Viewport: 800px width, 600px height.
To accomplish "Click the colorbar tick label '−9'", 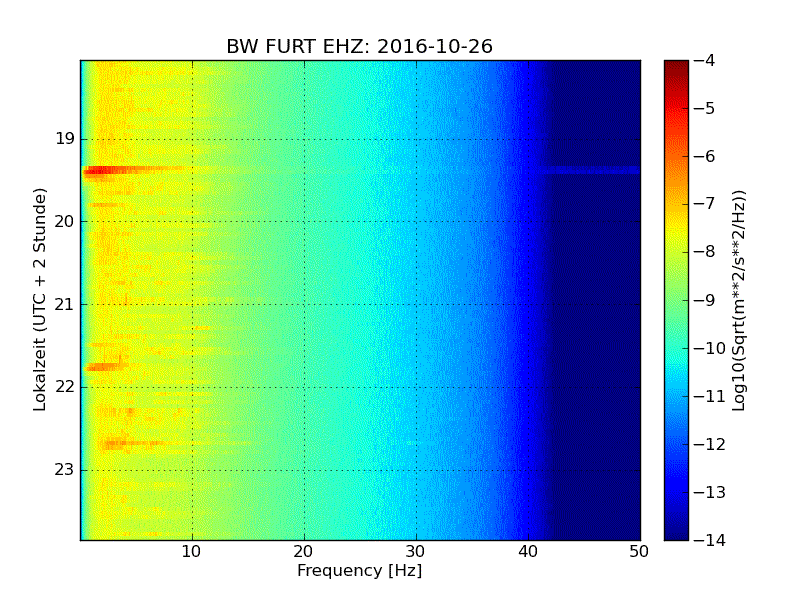I will [x=704, y=300].
